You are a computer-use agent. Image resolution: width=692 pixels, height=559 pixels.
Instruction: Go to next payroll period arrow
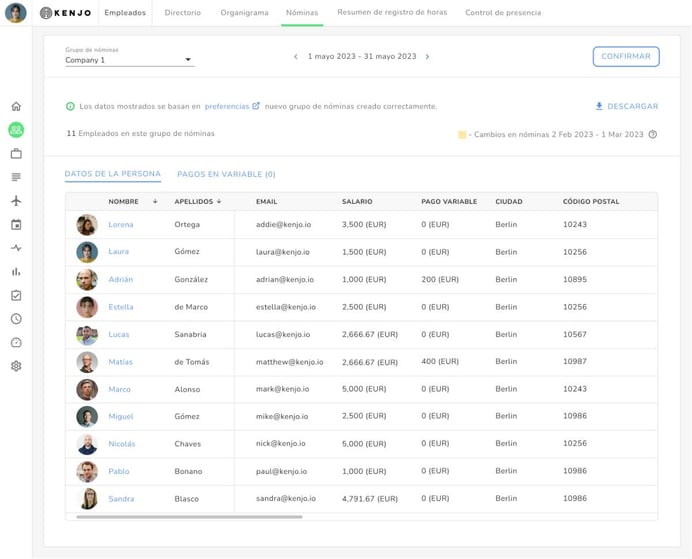(428, 57)
